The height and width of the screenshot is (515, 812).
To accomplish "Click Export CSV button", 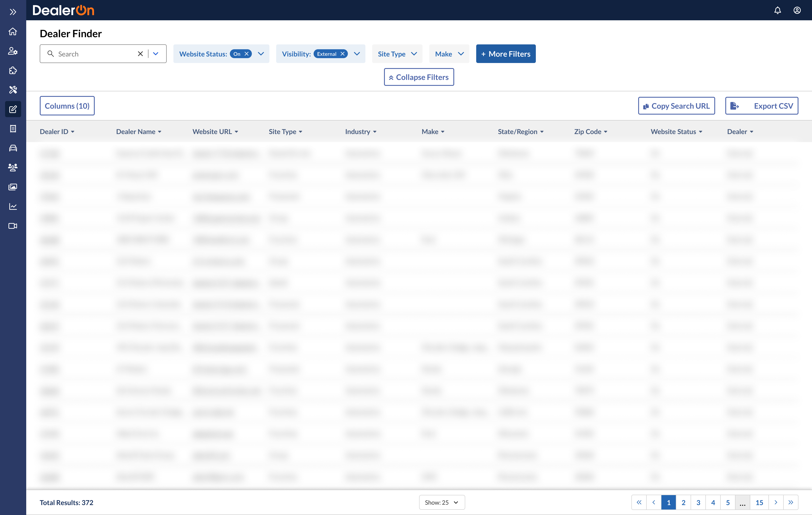I will (762, 106).
